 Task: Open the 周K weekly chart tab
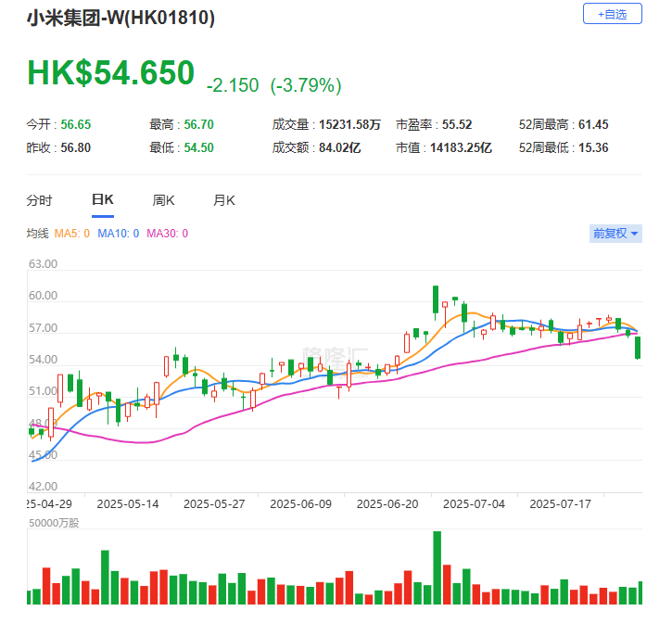163,200
